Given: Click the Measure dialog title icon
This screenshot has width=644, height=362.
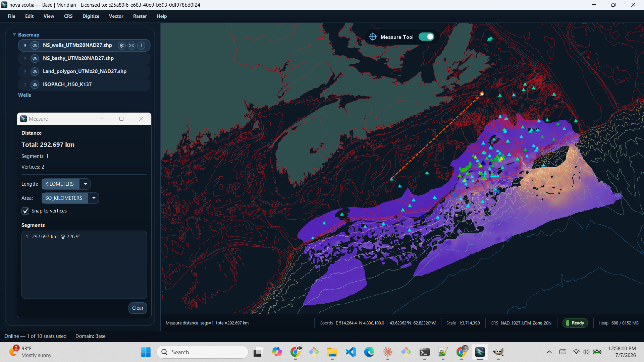Looking at the screenshot, I should coord(23,119).
